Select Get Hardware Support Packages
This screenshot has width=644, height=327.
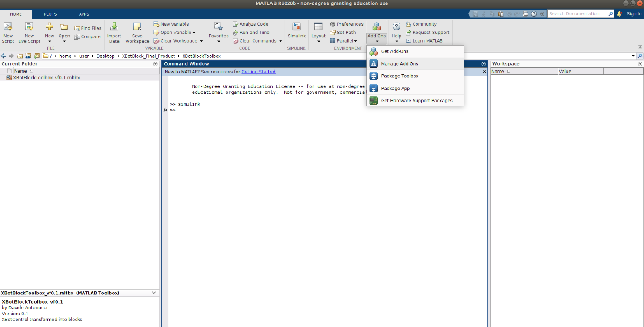[415, 101]
